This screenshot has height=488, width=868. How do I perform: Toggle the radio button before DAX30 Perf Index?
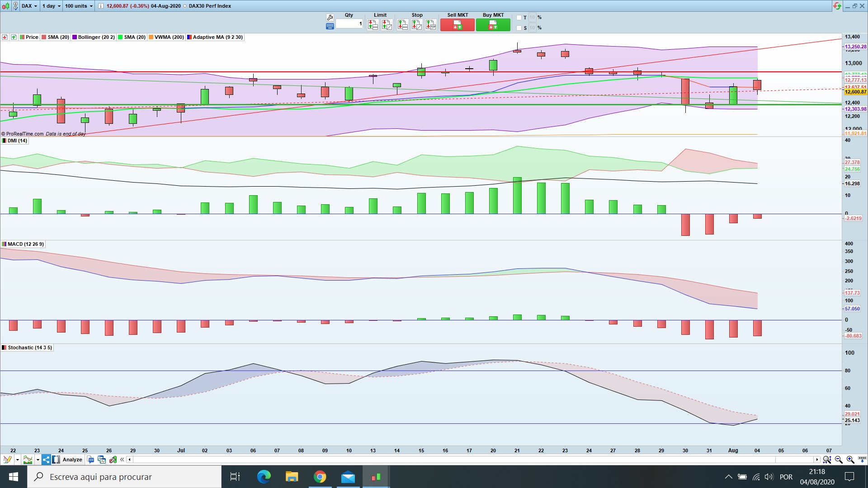coord(185,6)
